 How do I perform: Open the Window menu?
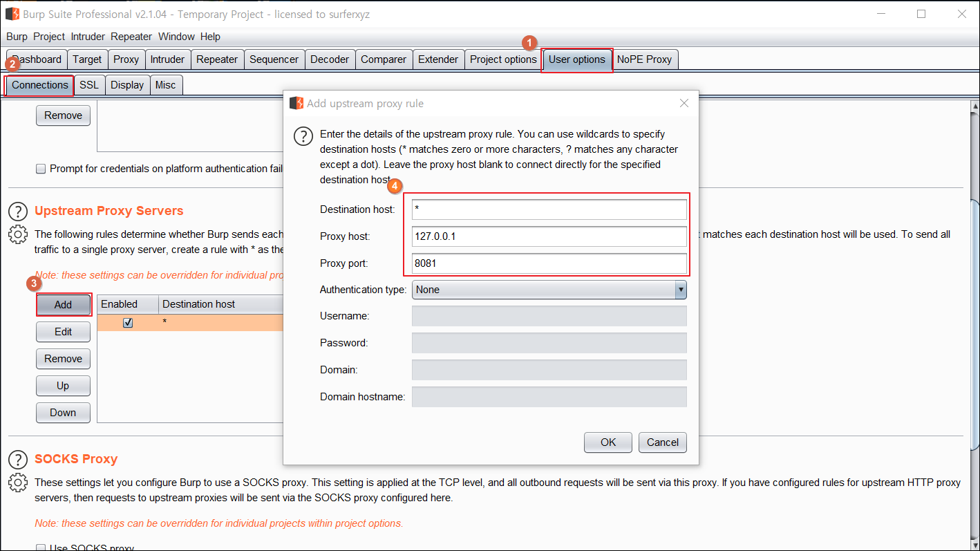176,37
